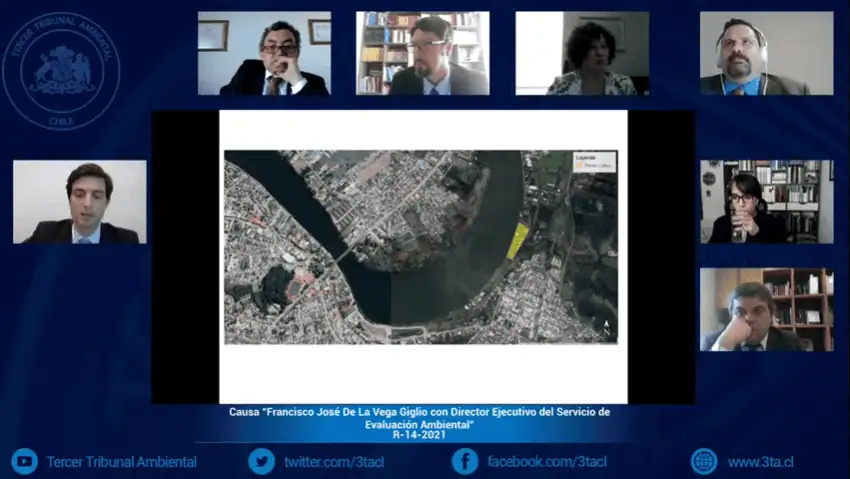Click the yellow swatch in map legend
Screen dimensions: 850x479
point(579,166)
